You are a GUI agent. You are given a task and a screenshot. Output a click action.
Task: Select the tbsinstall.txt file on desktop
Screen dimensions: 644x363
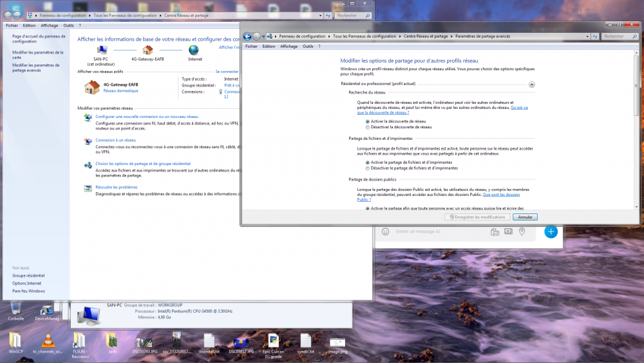(209, 343)
